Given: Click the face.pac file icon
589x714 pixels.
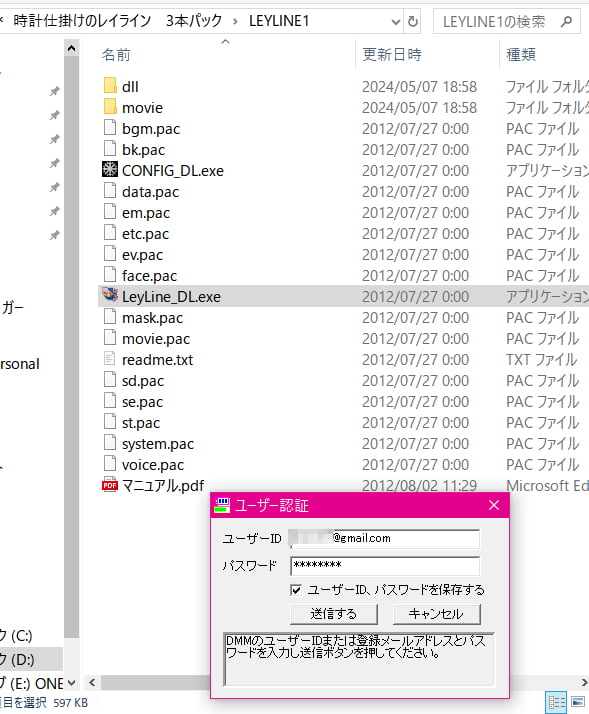Looking at the screenshot, I should pos(110,274).
